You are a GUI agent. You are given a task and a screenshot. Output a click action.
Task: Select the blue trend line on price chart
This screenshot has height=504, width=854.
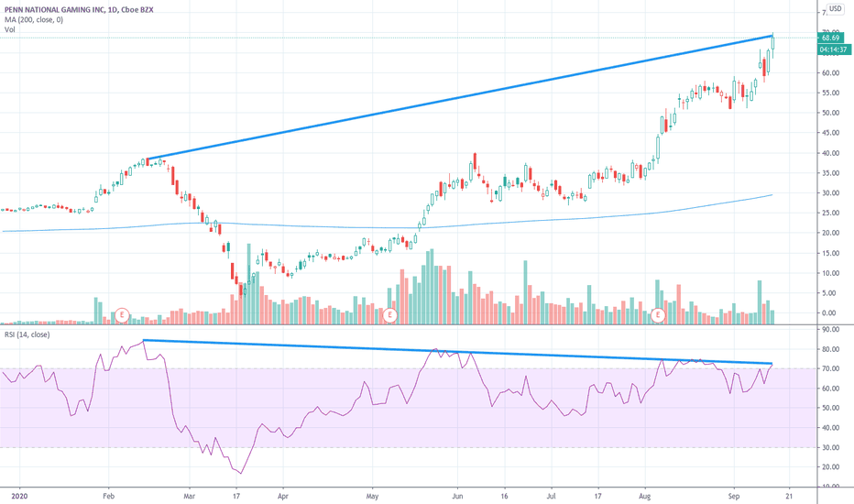(460, 97)
